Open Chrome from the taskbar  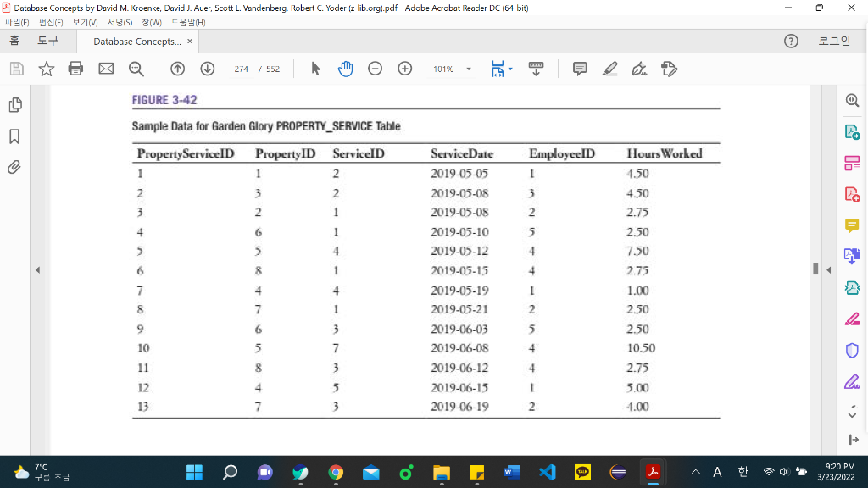336,472
